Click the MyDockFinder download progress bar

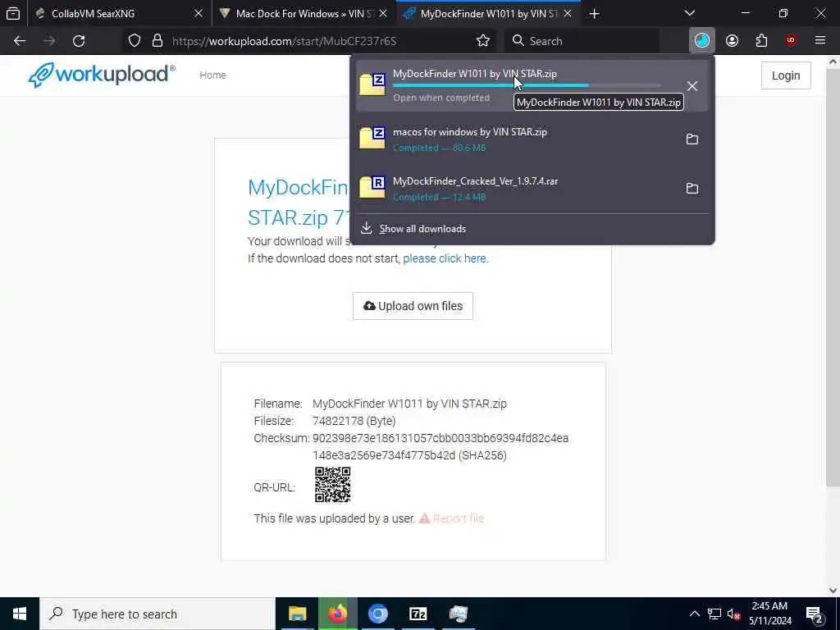coord(527,85)
